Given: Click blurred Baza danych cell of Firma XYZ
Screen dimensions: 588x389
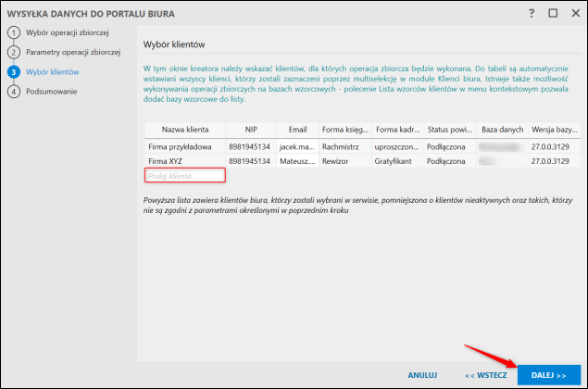Looking at the screenshot, I should point(502,161).
